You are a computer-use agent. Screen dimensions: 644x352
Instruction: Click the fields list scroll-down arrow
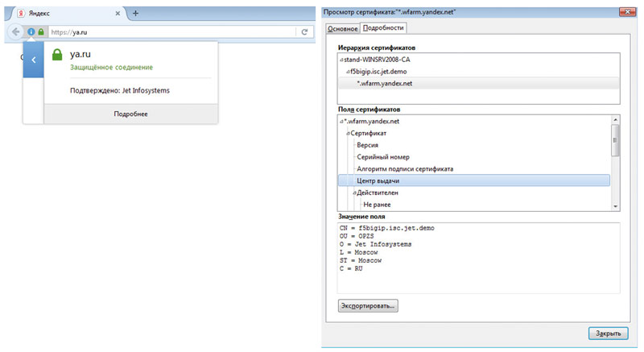tap(615, 206)
